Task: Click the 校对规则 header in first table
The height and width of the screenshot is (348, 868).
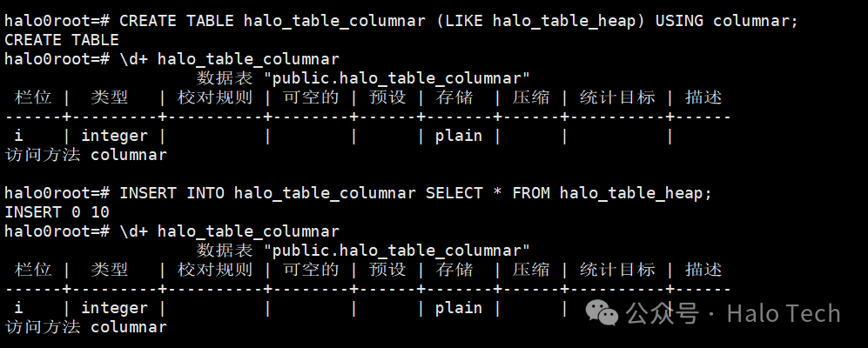Action: coord(215,97)
